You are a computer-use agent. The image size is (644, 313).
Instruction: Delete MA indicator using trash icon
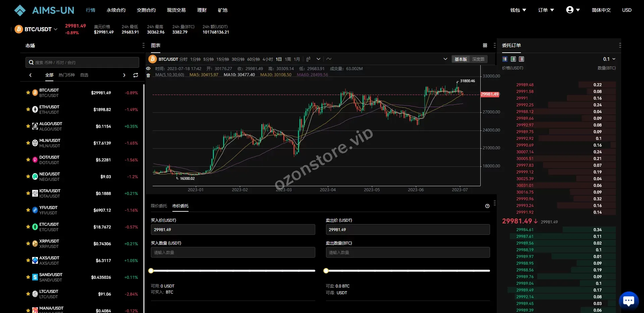pos(148,75)
